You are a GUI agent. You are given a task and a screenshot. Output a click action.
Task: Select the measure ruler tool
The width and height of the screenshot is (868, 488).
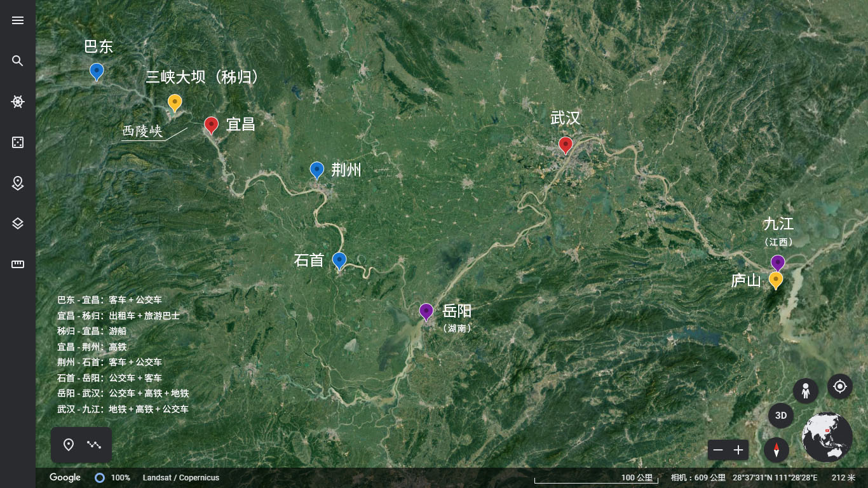point(18,264)
